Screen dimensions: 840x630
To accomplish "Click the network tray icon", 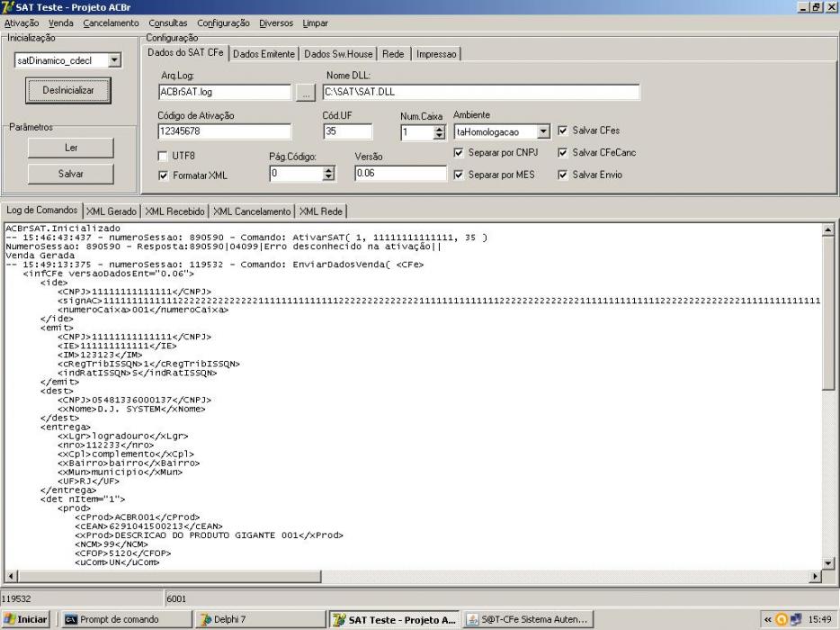I will pyautogui.click(x=796, y=620).
